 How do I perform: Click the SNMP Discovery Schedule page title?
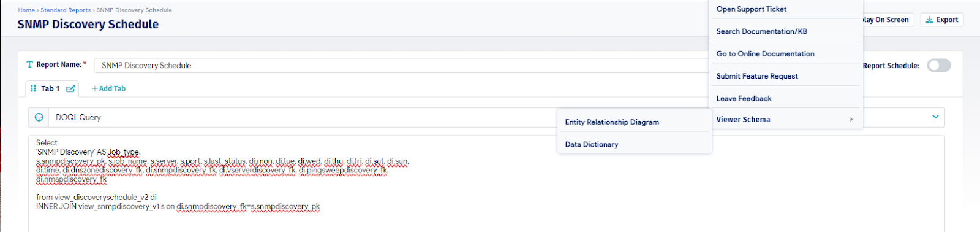88,25
